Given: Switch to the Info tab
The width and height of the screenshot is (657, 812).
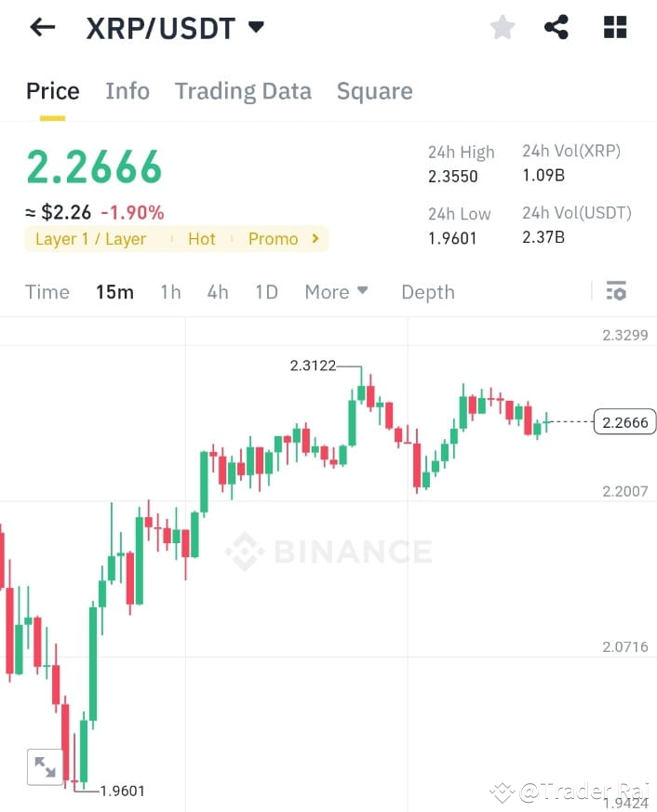Looking at the screenshot, I should pyautogui.click(x=127, y=90).
